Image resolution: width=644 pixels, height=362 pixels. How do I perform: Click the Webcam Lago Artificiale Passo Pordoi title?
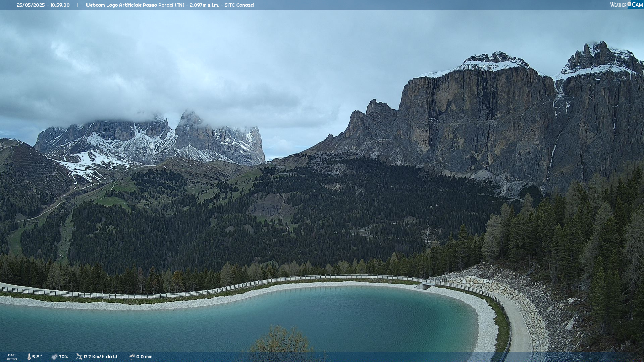170,5
